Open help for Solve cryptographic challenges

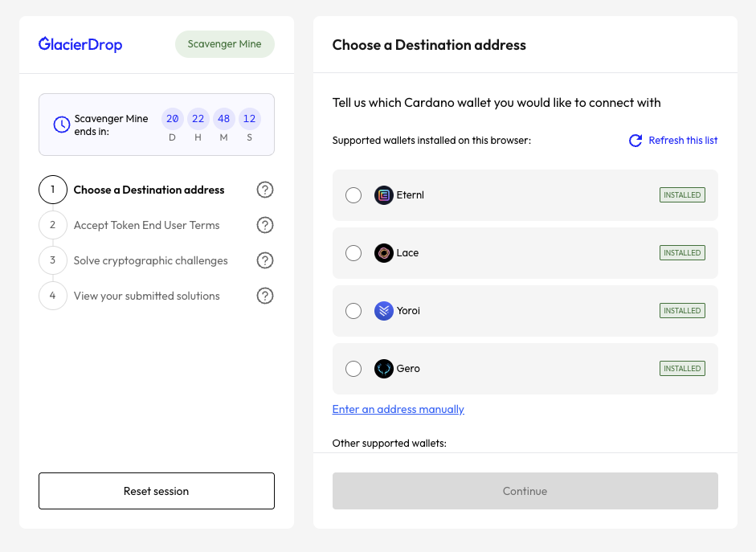coord(265,261)
